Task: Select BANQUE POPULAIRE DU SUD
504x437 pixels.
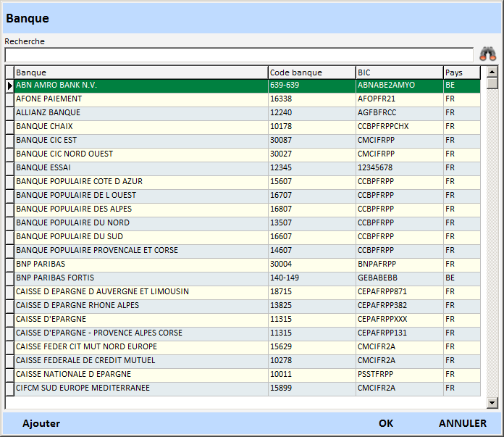Action: [243, 236]
